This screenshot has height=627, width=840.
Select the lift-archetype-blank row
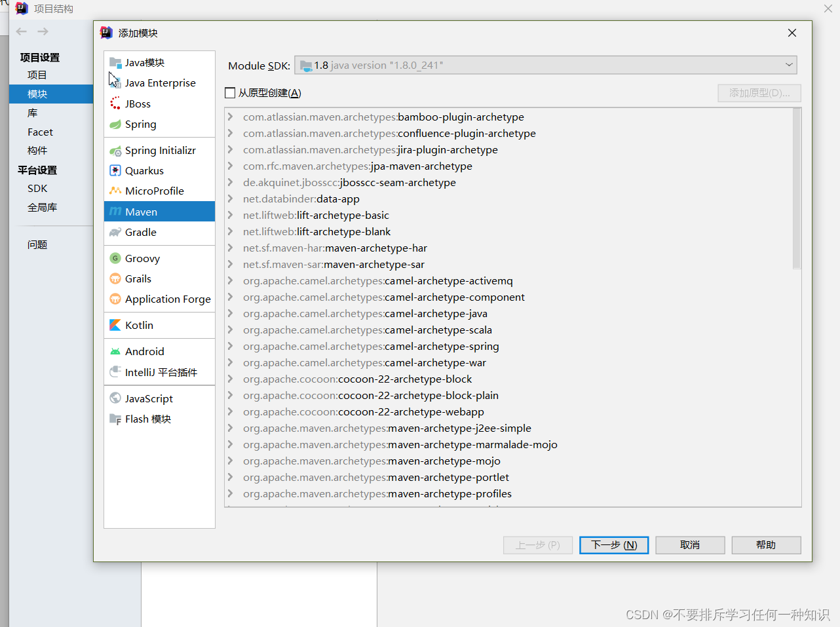click(508, 231)
